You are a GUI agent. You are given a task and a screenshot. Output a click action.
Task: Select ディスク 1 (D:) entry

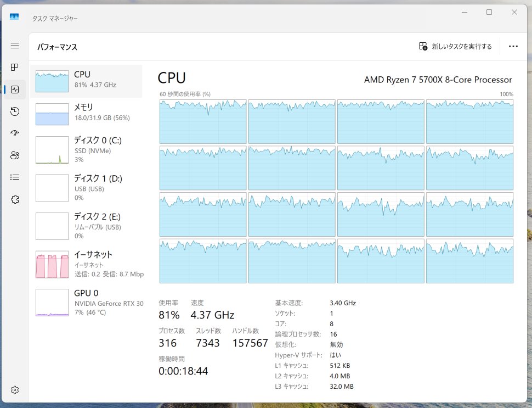click(86, 188)
